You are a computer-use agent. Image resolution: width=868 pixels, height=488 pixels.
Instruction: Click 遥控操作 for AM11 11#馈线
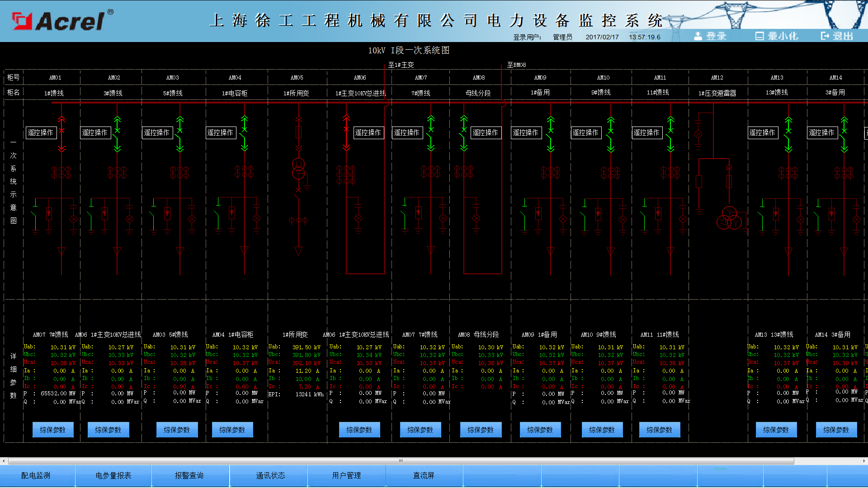(x=646, y=132)
